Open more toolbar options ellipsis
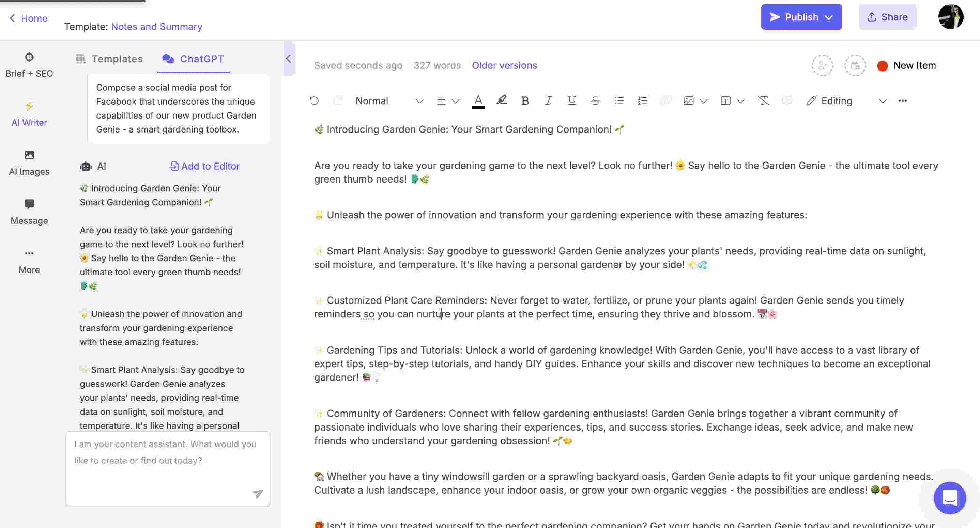Screen dimensions: 980x528 click(902, 101)
